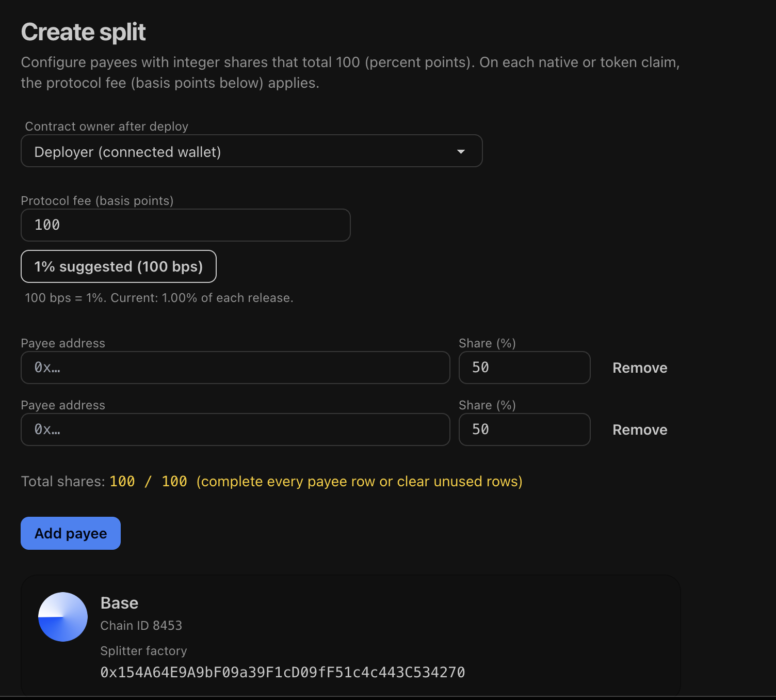
Task: Open the Contract owner after deploy dropdown
Action: [x=252, y=151]
